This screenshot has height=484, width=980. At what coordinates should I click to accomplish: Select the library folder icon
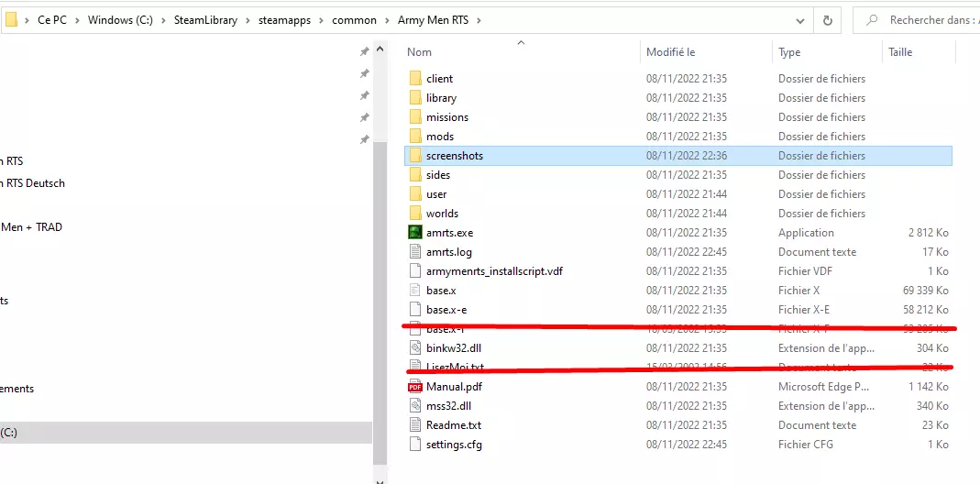[415, 97]
